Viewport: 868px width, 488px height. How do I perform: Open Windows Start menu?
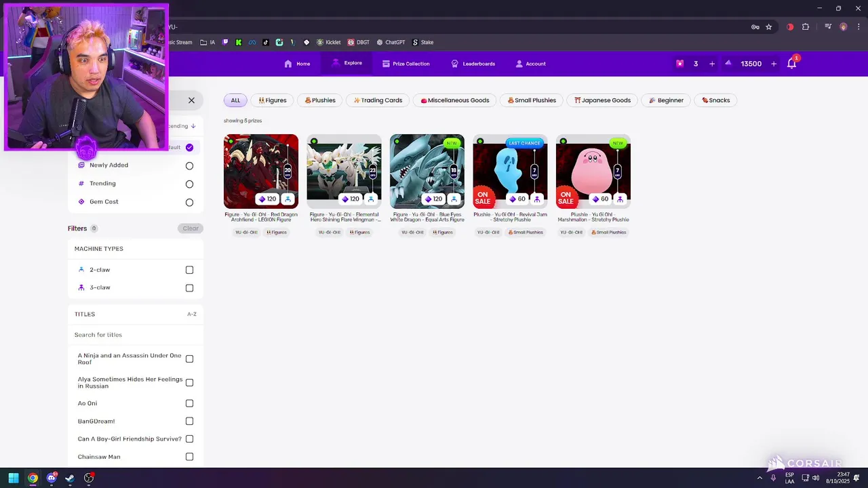point(14,478)
